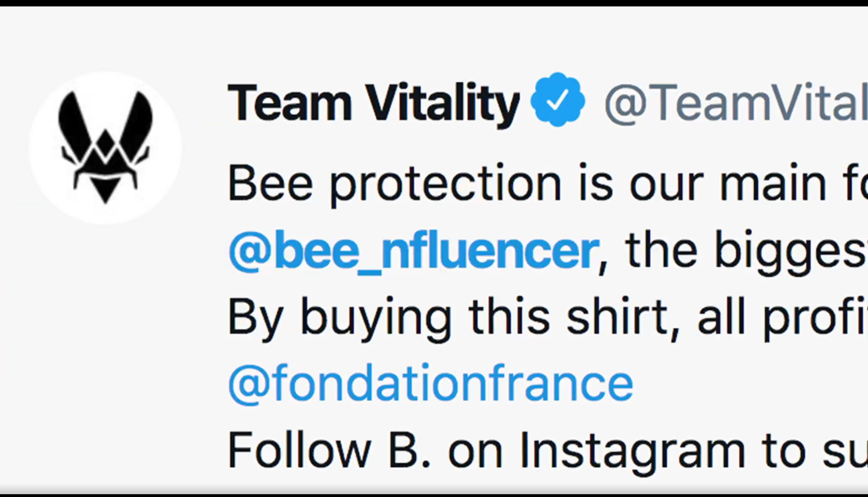Follow the @fondationfrance mention link

tap(431, 383)
